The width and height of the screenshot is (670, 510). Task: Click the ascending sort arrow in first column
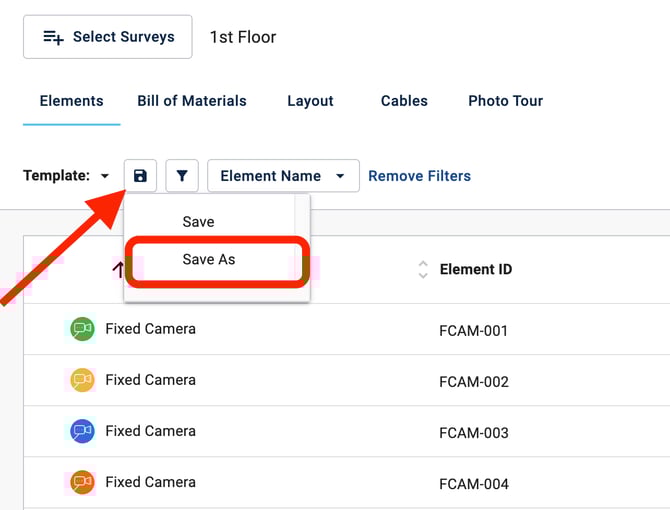tap(118, 268)
